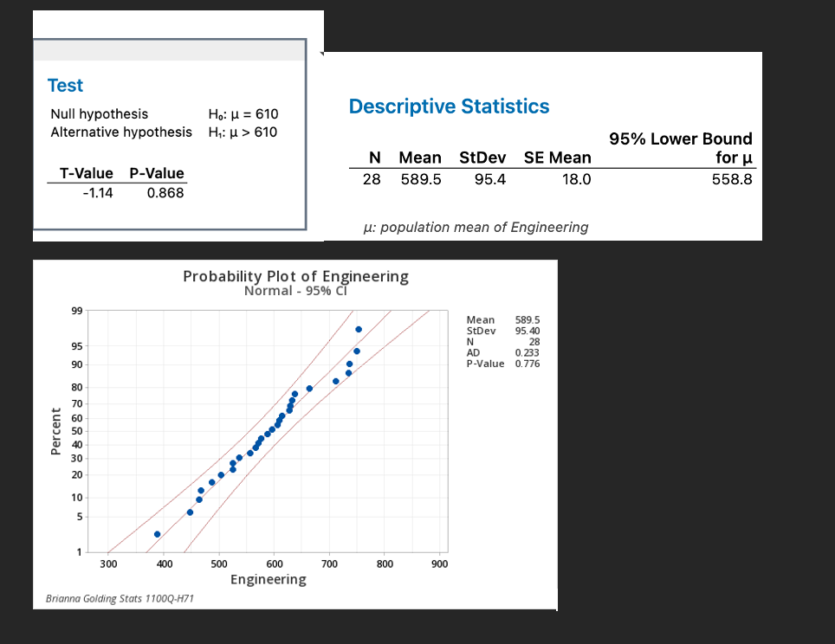This screenshot has width=835, height=644.
Task: Select the lowest data point near 380
Action: (x=157, y=534)
